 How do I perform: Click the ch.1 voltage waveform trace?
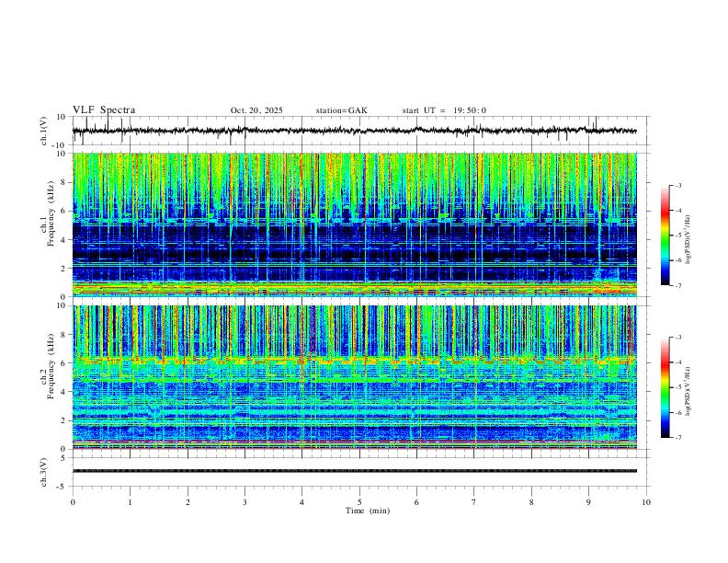[x=355, y=131]
